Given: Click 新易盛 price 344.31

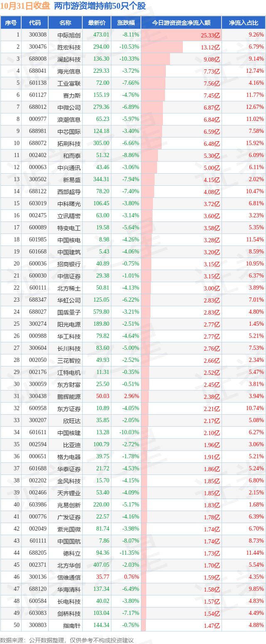Looking at the screenshot, I should point(101,180).
